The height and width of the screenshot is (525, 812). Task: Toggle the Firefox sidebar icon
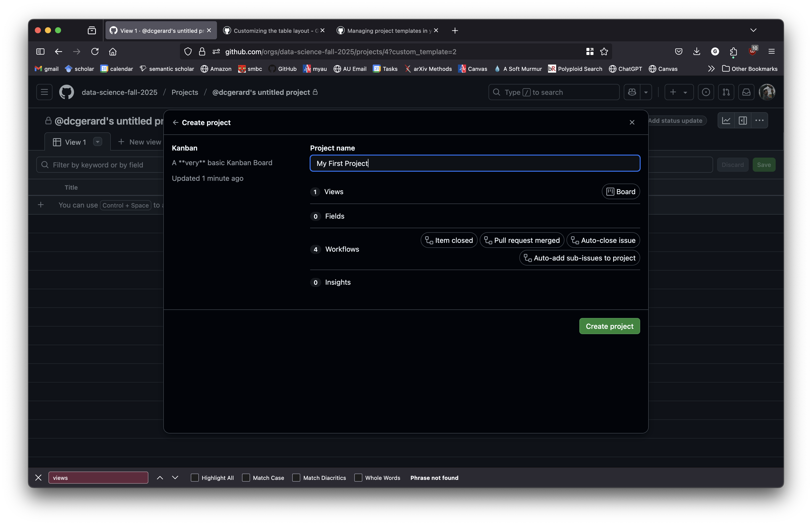pyautogui.click(x=40, y=51)
